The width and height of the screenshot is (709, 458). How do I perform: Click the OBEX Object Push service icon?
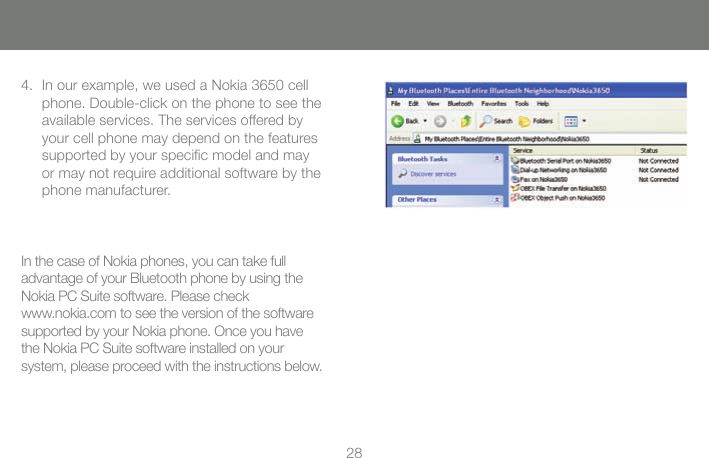coord(515,198)
